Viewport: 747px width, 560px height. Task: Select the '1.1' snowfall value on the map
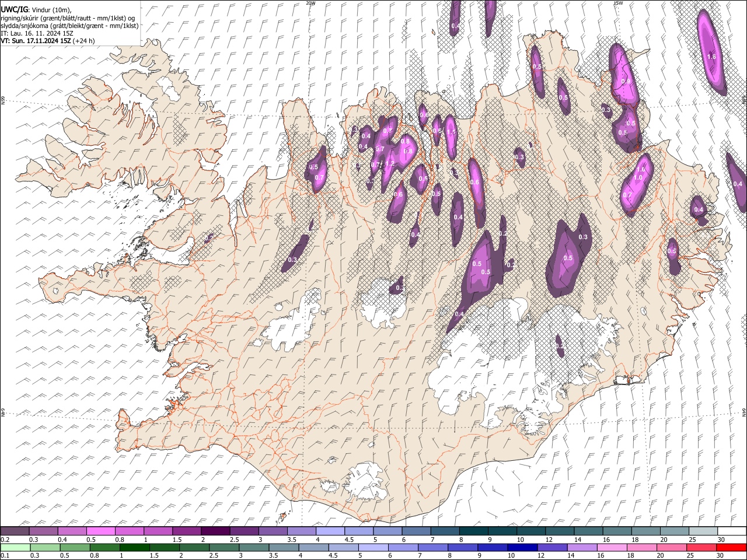(451, 132)
